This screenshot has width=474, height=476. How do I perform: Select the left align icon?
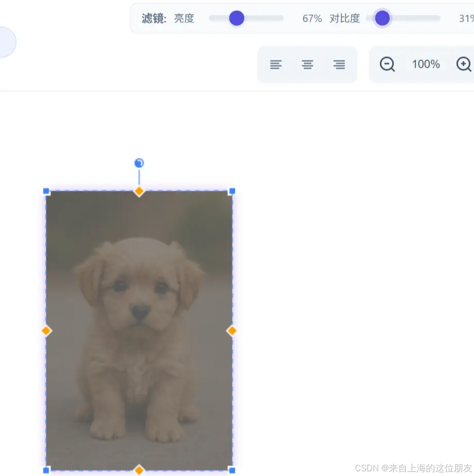click(x=276, y=64)
